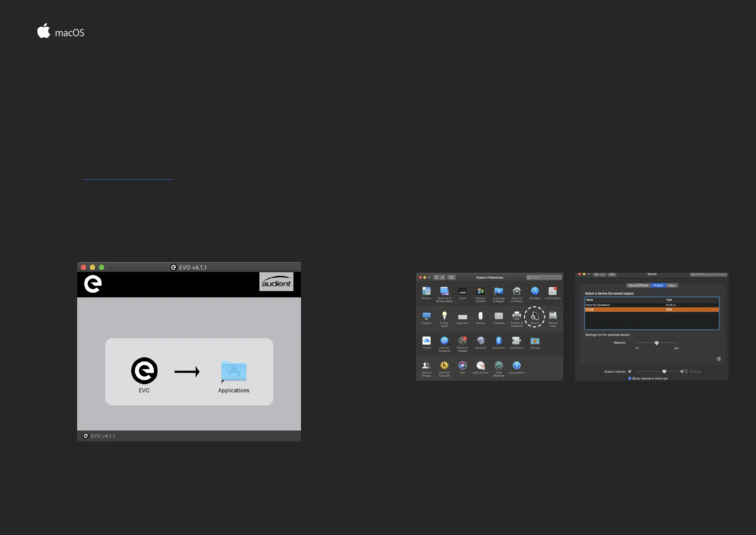756x535 pixels.
Task: Click the Time Machine icon
Action: pyautogui.click(x=498, y=366)
